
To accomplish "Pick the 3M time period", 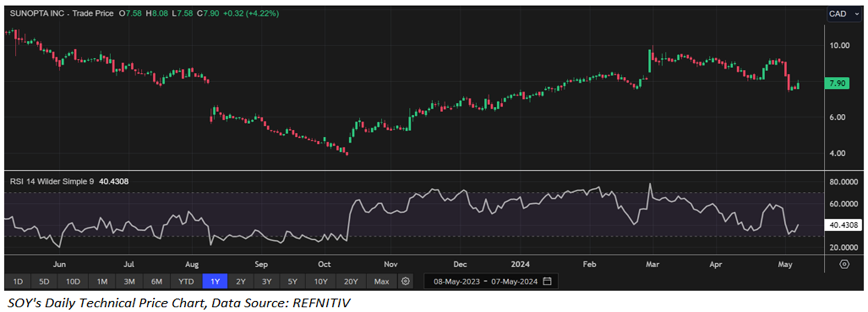I will (130, 281).
